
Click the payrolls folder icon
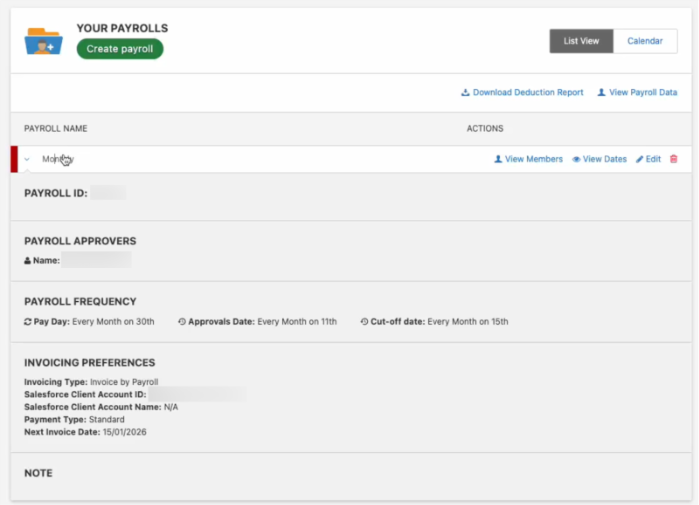43,41
